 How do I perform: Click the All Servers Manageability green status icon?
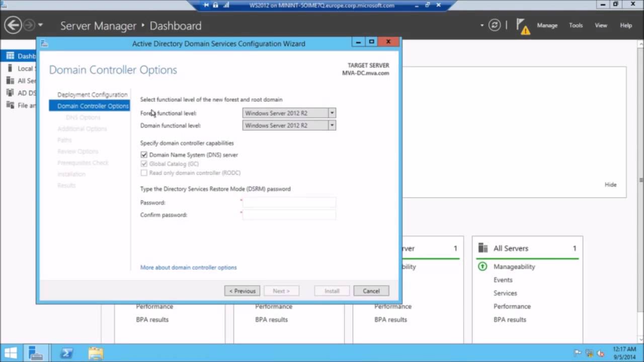[x=482, y=266]
